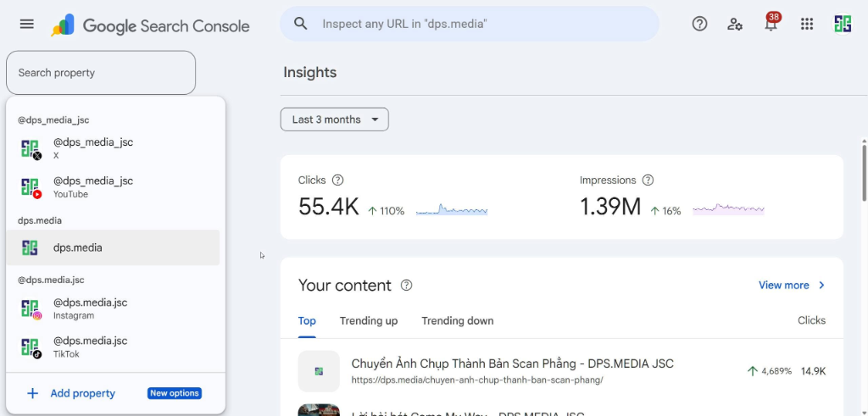Focus the Inspect any URL search box
Viewport: 868px width, 416px height.
[470, 24]
